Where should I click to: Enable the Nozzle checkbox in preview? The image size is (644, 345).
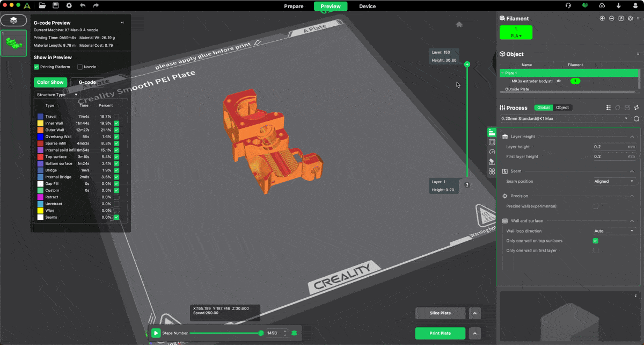point(80,67)
